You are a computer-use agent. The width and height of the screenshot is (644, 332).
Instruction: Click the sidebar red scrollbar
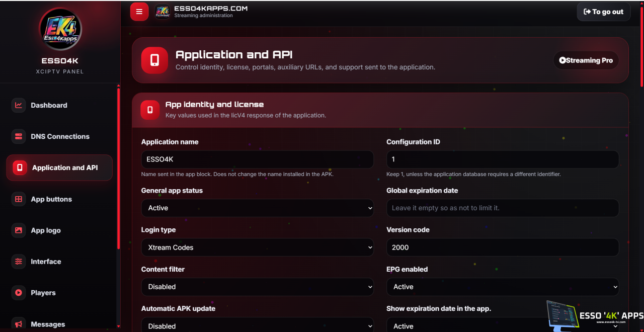(118, 169)
